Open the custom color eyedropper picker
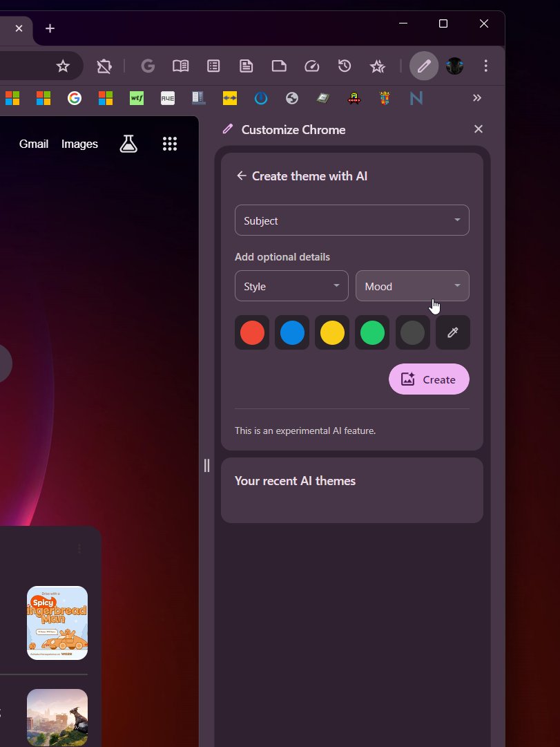Image resolution: width=560 pixels, height=747 pixels. click(x=453, y=332)
